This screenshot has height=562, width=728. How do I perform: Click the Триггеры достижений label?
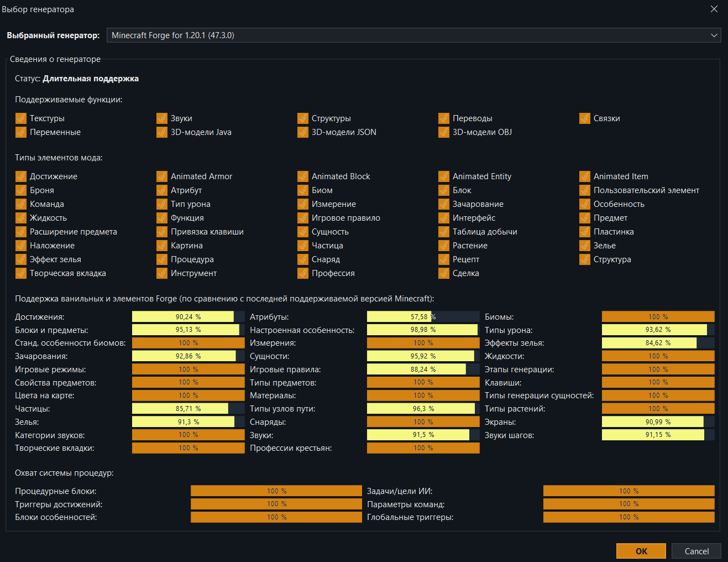(59, 504)
